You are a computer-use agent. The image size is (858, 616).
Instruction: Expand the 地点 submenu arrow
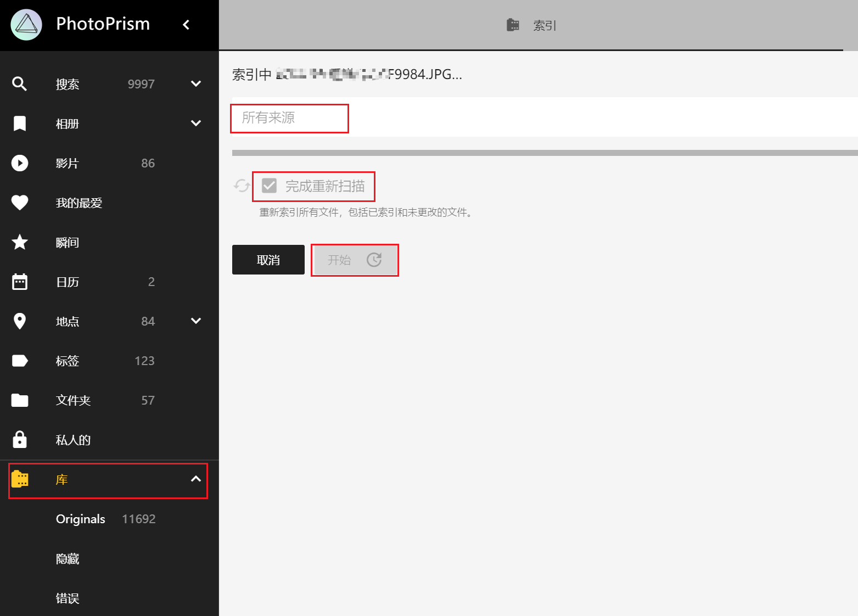click(196, 321)
